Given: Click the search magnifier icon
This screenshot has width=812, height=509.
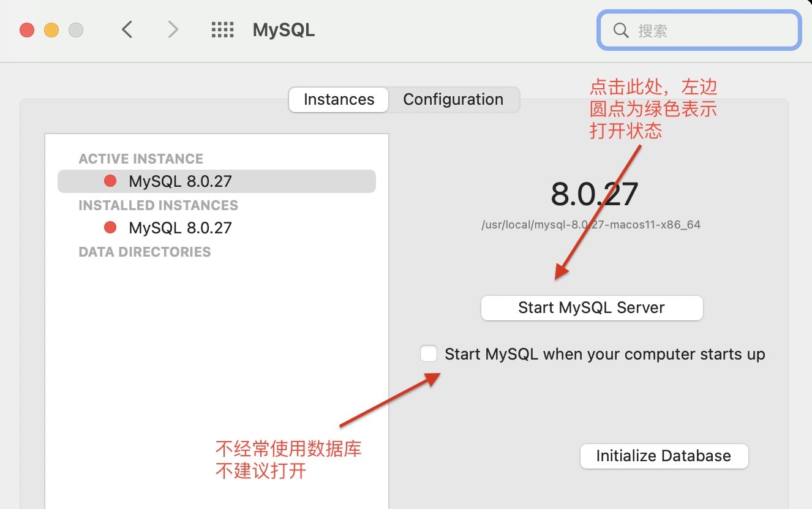Looking at the screenshot, I should 621,31.
